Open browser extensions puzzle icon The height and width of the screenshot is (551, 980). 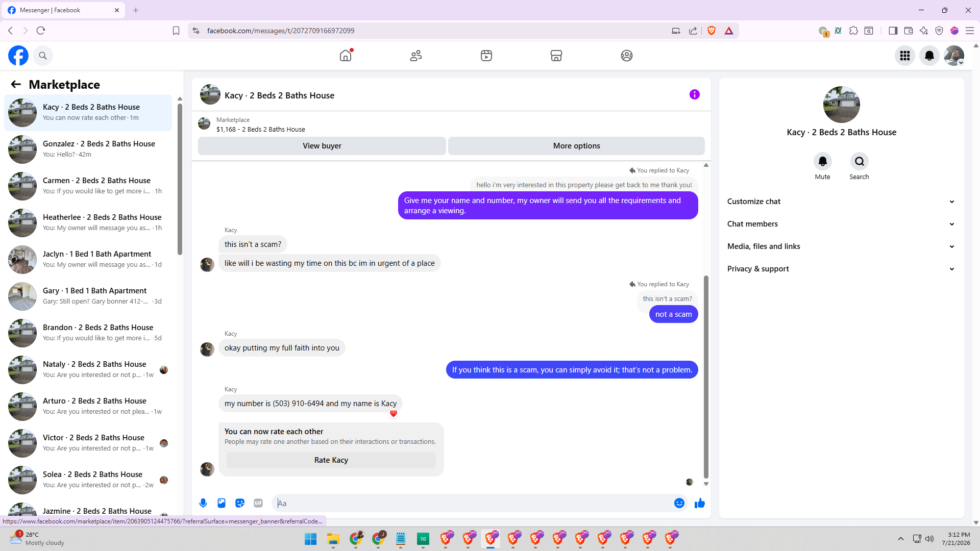click(853, 31)
